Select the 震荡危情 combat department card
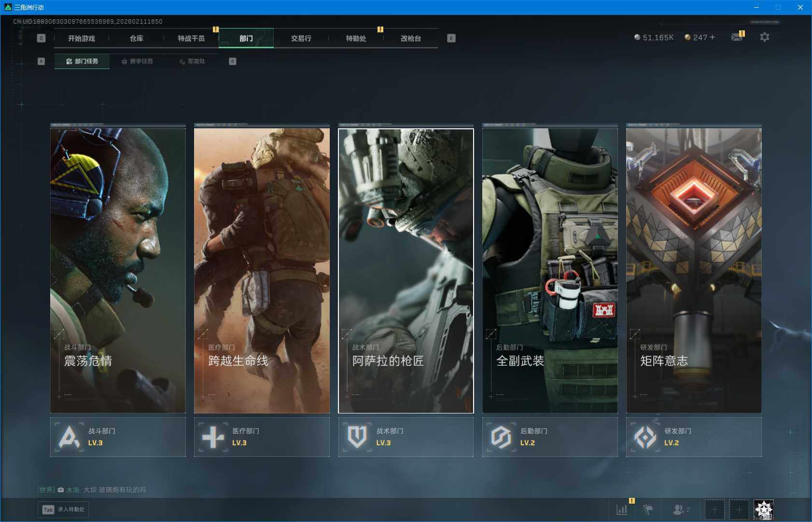The height and width of the screenshot is (522, 812). 118,270
